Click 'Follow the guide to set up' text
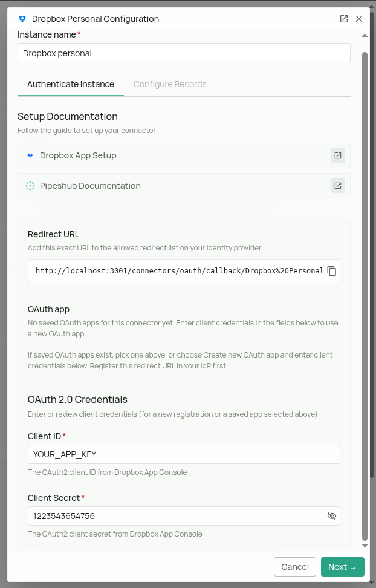 [x=86, y=131]
